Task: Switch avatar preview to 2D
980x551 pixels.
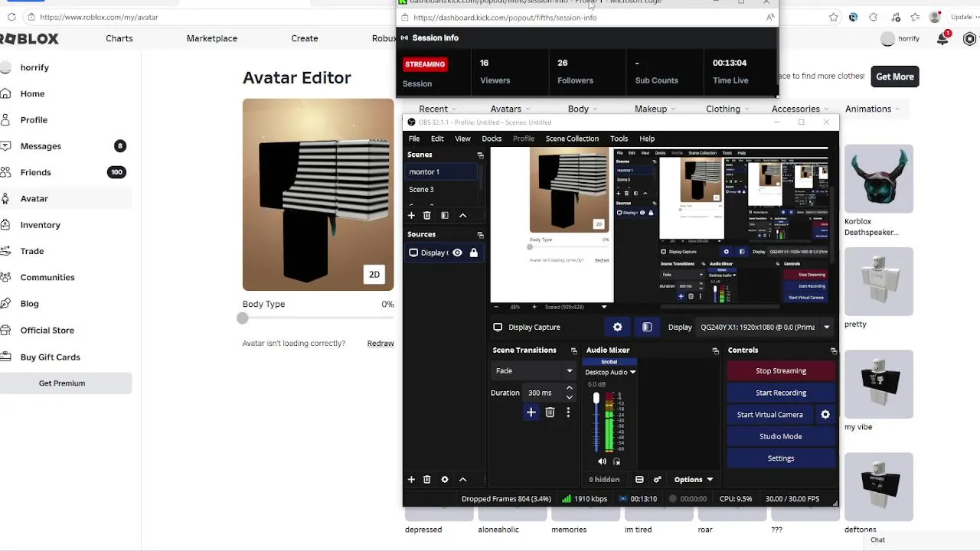Action: coord(374,275)
